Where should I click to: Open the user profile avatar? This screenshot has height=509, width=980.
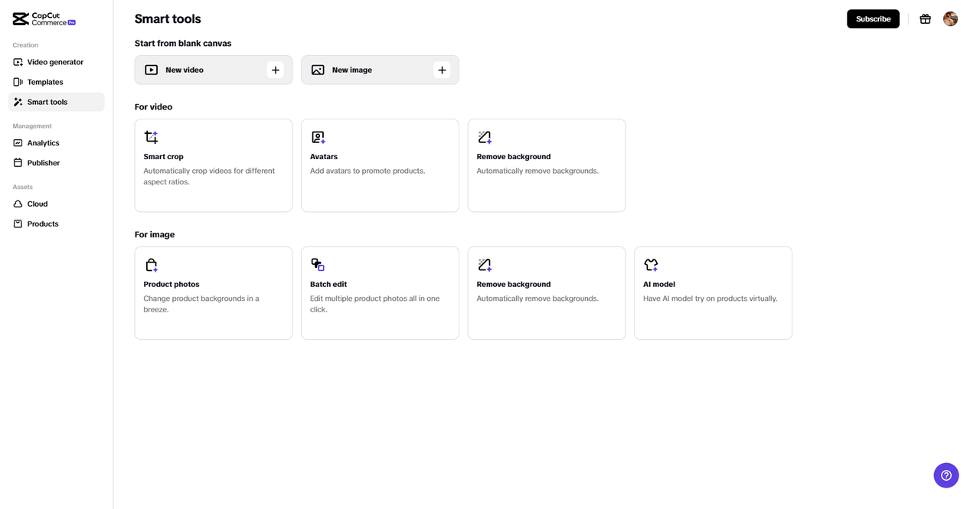tap(950, 19)
